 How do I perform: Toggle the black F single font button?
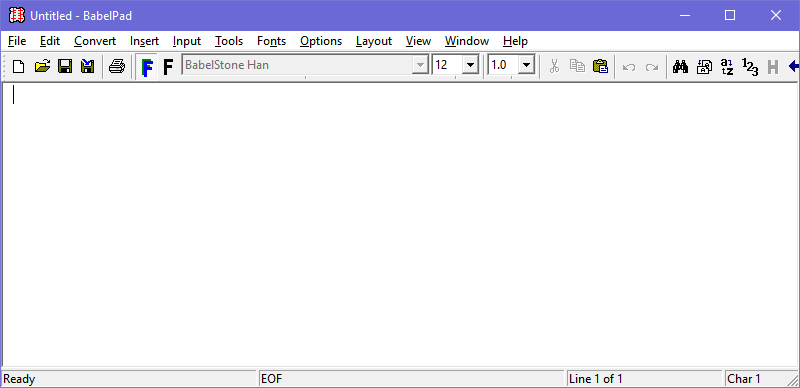pos(168,67)
